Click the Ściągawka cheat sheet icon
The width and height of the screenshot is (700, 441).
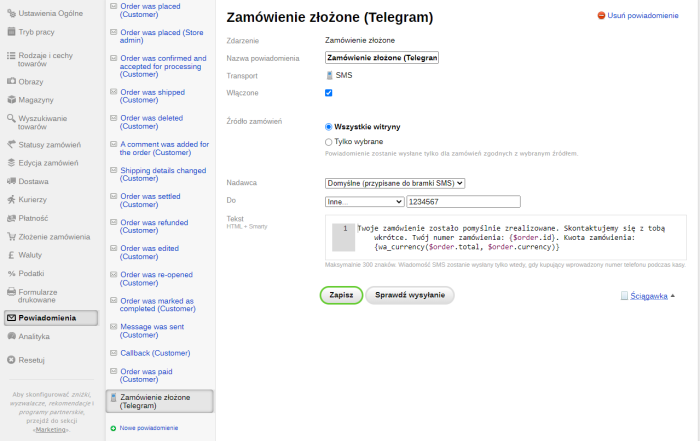click(x=625, y=296)
